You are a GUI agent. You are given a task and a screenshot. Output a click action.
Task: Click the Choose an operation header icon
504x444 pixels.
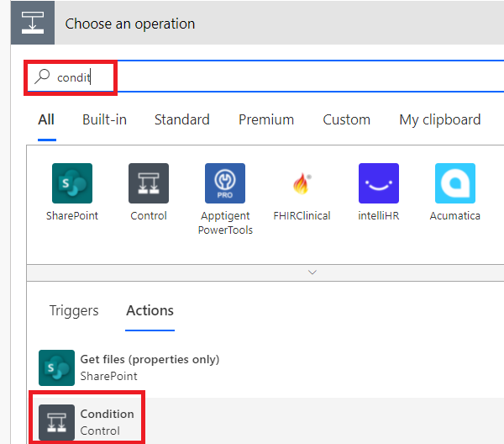(33, 24)
